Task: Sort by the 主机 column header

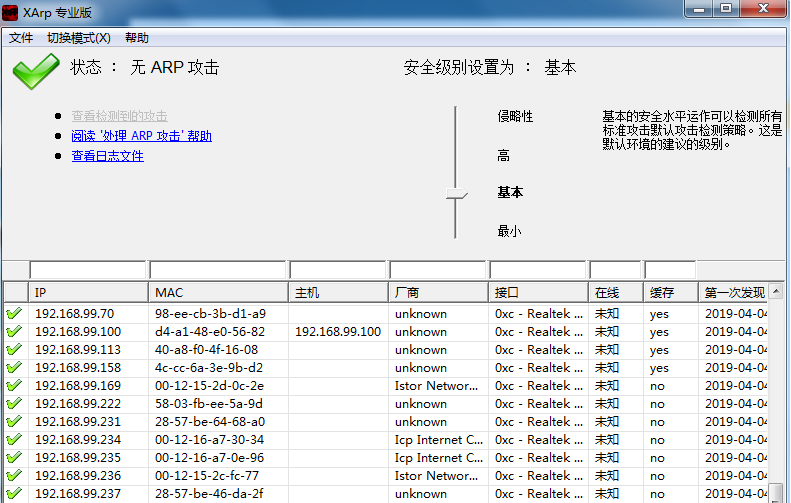Action: (338, 293)
